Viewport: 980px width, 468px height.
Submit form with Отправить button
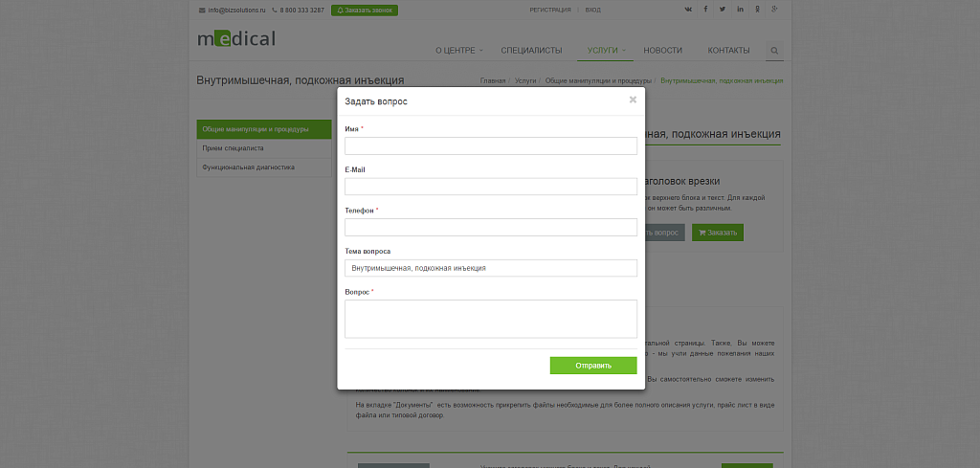(593, 366)
